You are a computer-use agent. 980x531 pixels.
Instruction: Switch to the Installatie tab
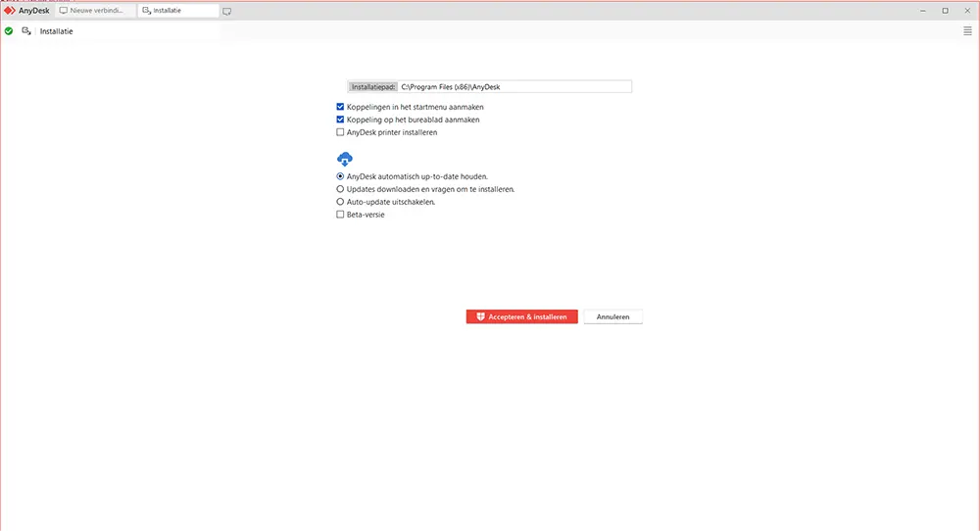click(178, 11)
